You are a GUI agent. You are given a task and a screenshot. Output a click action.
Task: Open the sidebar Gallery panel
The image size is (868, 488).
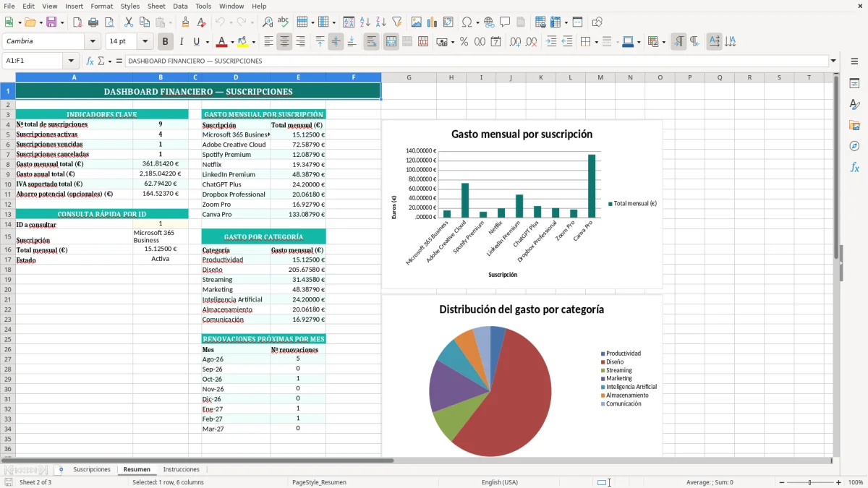(x=854, y=126)
